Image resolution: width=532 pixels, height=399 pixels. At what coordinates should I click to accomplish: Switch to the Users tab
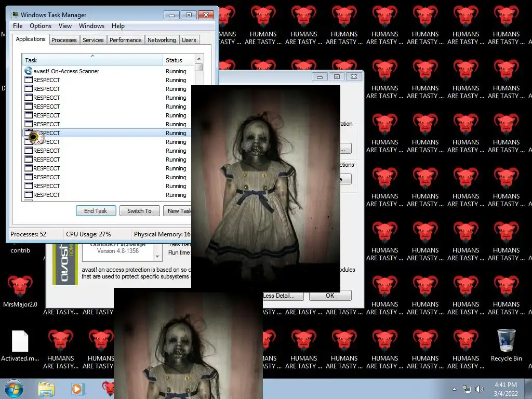tap(189, 40)
